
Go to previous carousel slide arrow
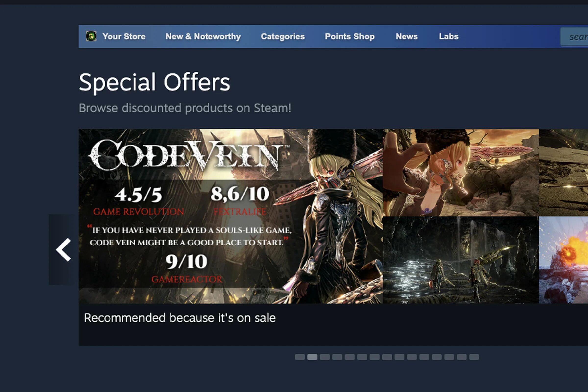[63, 249]
